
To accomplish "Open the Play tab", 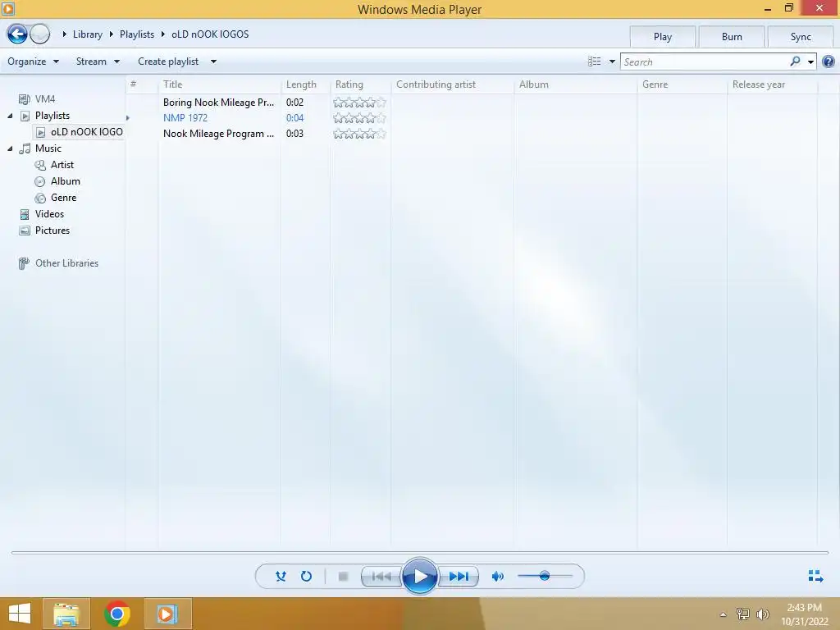I will (x=663, y=37).
